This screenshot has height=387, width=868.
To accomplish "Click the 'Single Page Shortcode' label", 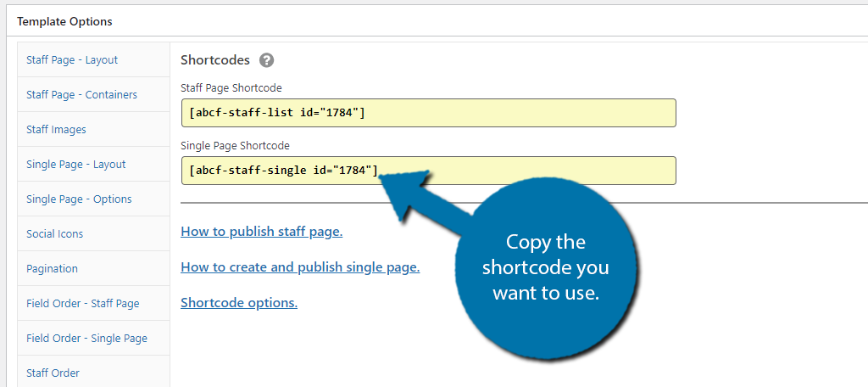I will tap(236, 146).
